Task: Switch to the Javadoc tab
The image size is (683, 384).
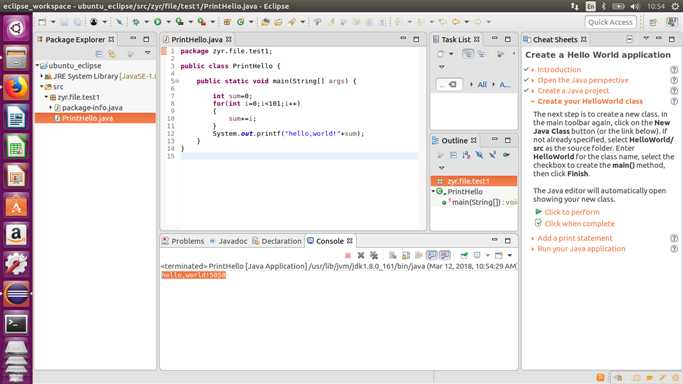Action: pos(228,241)
